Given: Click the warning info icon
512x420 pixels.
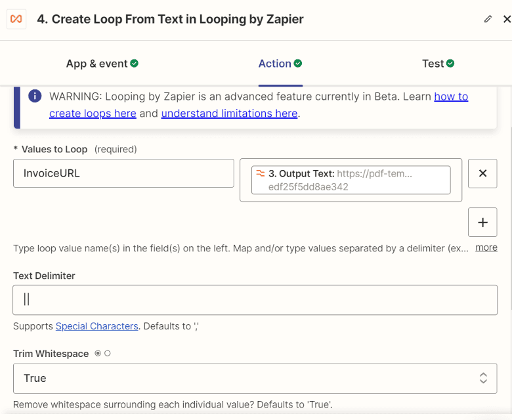Looking at the screenshot, I should [35, 96].
